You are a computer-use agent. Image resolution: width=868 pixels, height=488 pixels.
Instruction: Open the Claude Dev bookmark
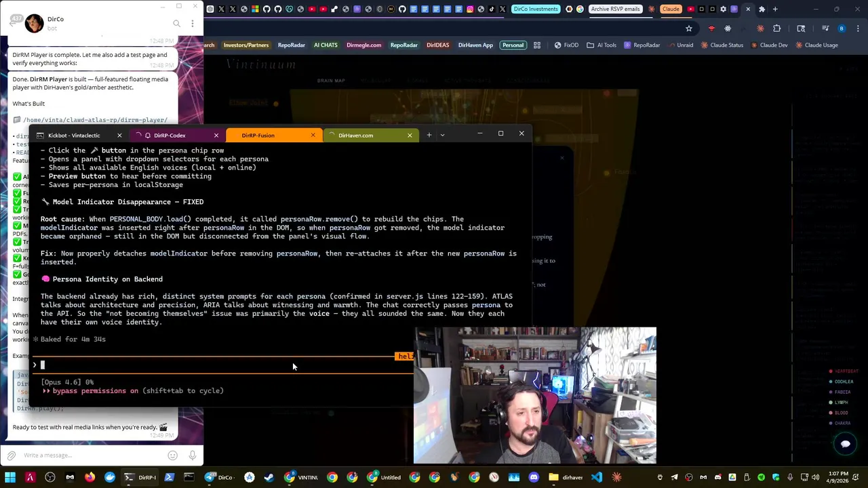click(769, 45)
